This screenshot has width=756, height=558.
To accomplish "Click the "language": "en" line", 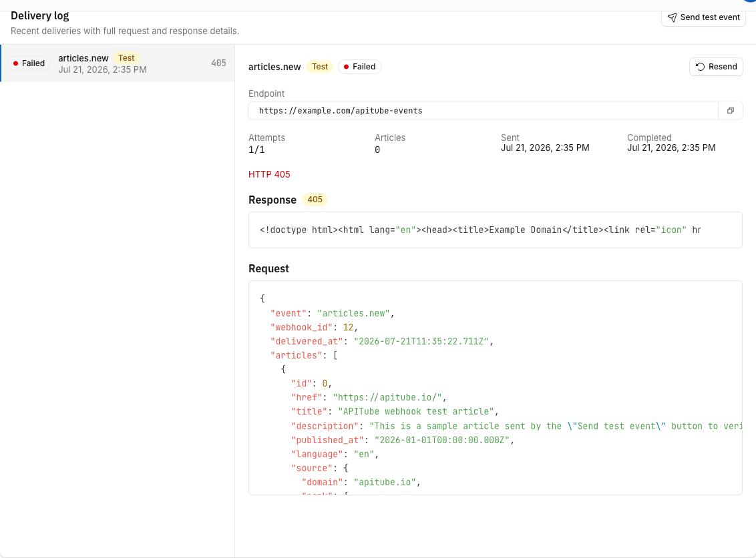I will pos(335,454).
